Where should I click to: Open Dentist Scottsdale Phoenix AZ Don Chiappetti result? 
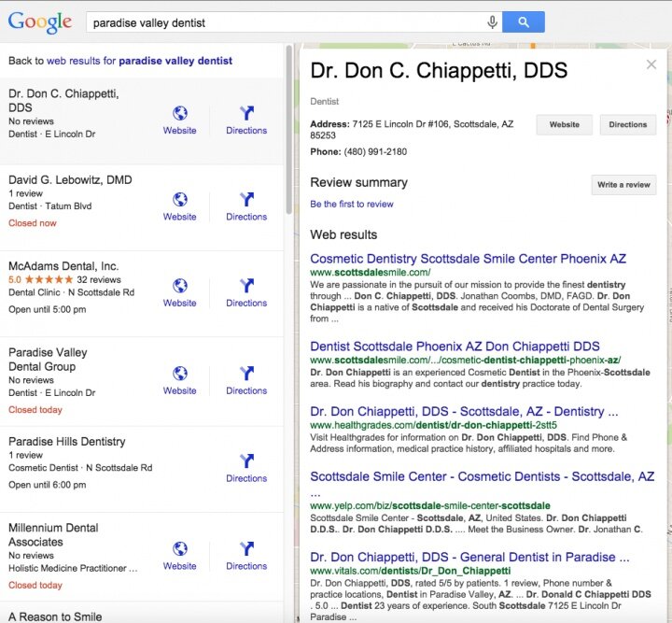click(455, 346)
